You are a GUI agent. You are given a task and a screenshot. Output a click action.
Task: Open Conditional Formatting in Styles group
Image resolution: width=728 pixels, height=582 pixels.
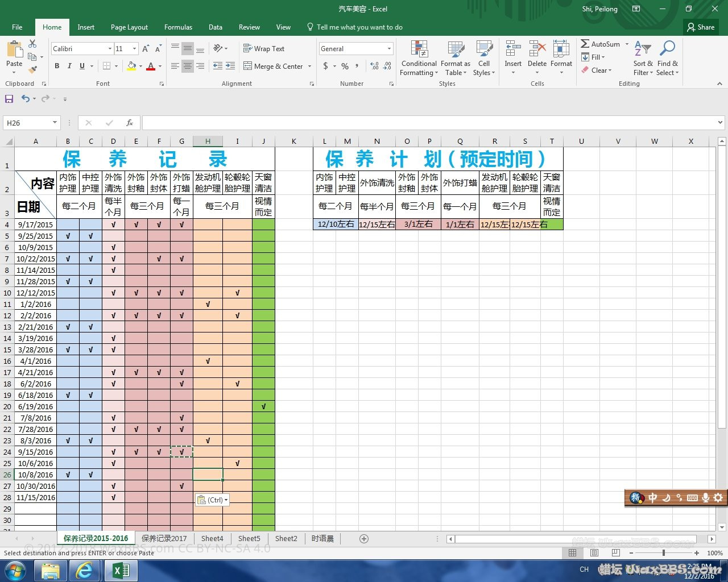419,57
